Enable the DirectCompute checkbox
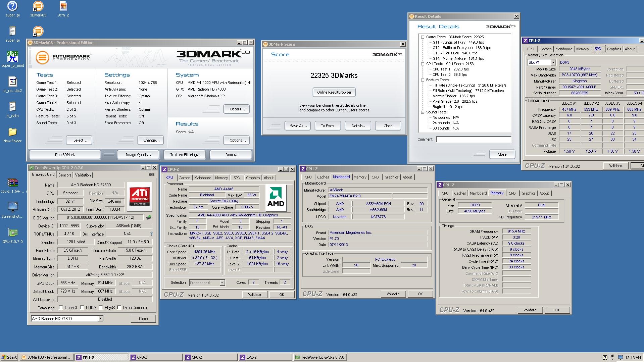Image resolution: width=644 pixels, height=362 pixels. (119, 307)
